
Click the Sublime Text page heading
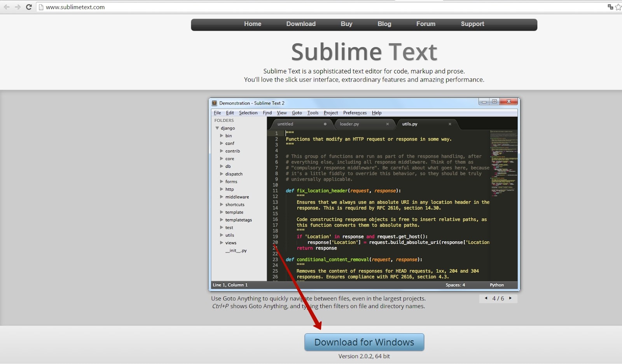pos(364,52)
